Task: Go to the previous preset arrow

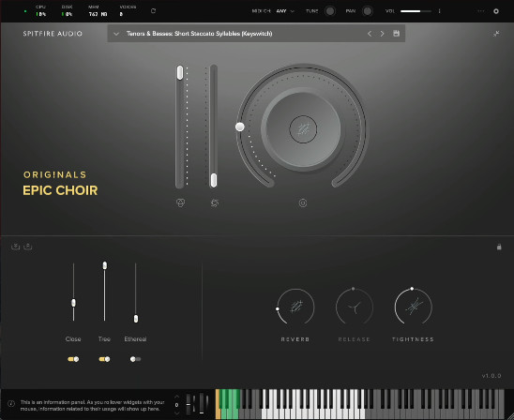Action: point(370,34)
